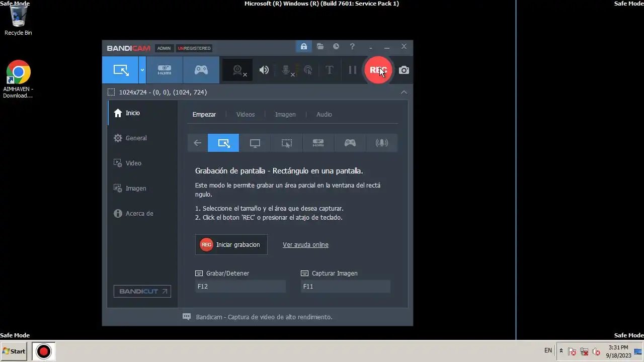Click the keyboard icon beside Capturar Imagen
Viewport: 644px width, 362px height.
click(x=304, y=274)
